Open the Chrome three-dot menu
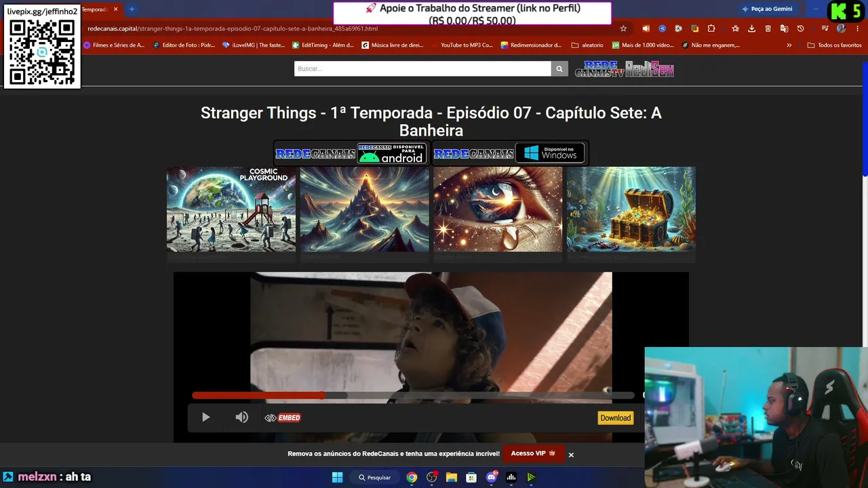 (857, 28)
